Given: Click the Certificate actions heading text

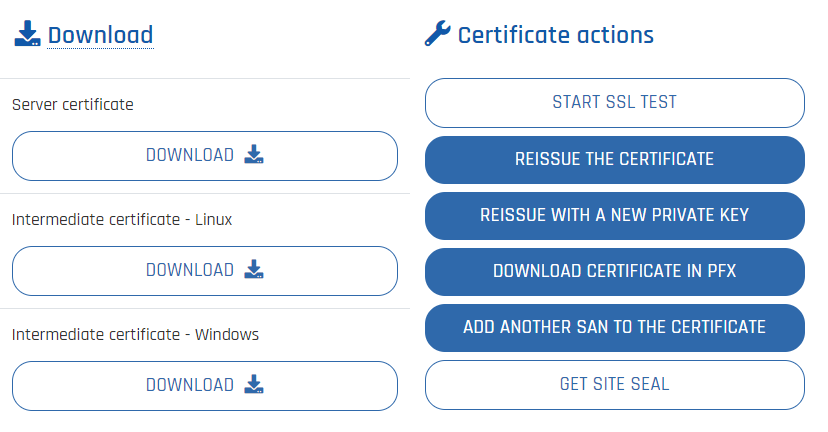Looking at the screenshot, I should pyautogui.click(x=556, y=35).
